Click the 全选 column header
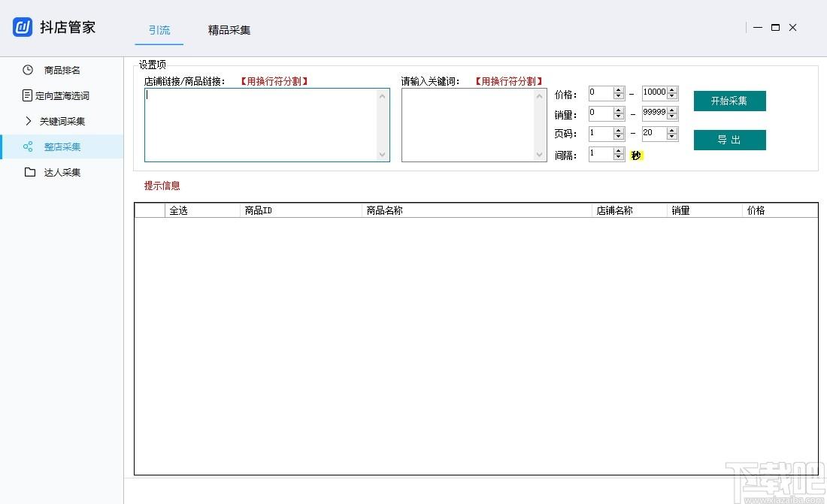The image size is (827, 504). [x=202, y=210]
